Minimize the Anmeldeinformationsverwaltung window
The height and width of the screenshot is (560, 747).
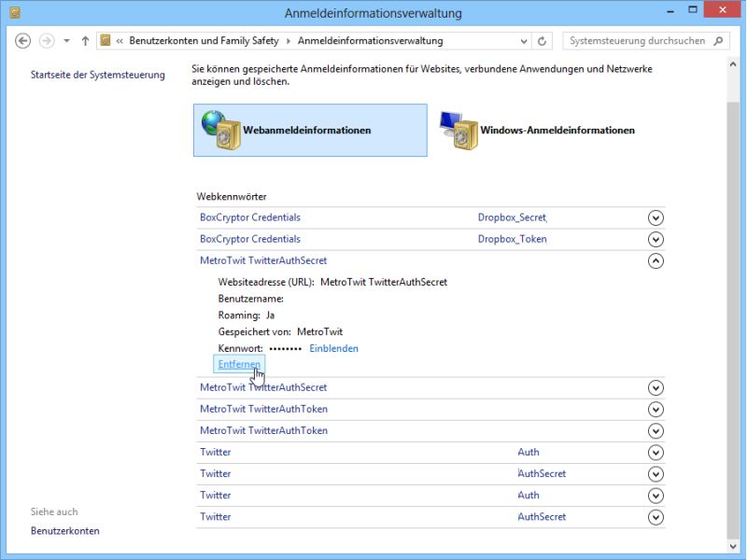tap(670, 10)
